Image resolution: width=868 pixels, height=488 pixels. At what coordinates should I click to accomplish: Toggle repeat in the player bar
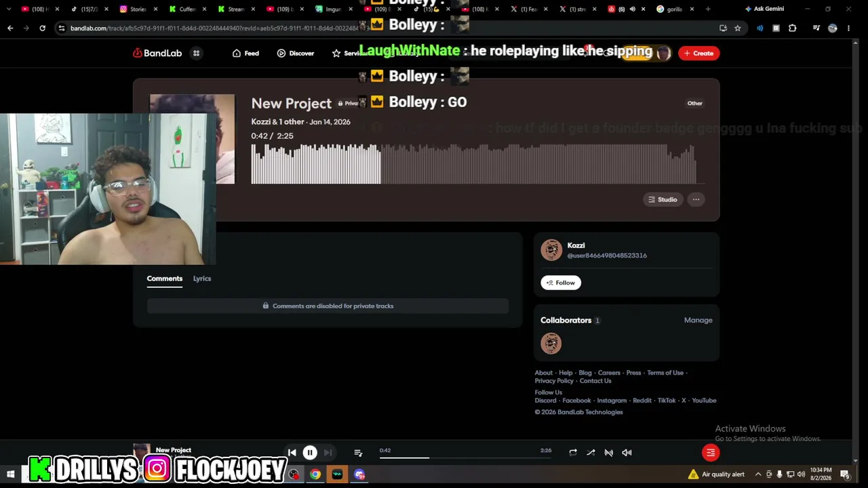point(573,453)
